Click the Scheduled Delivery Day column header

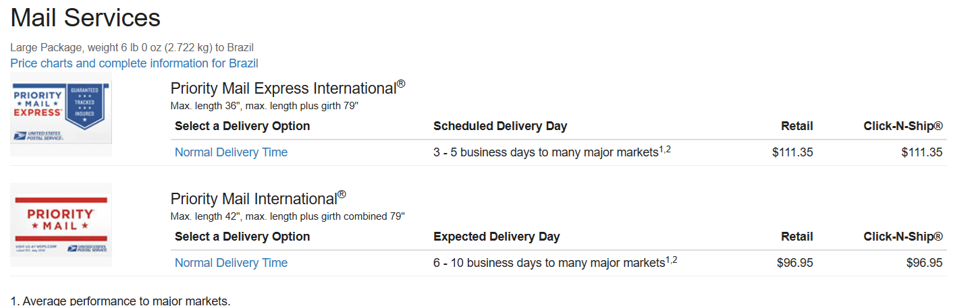tap(500, 126)
